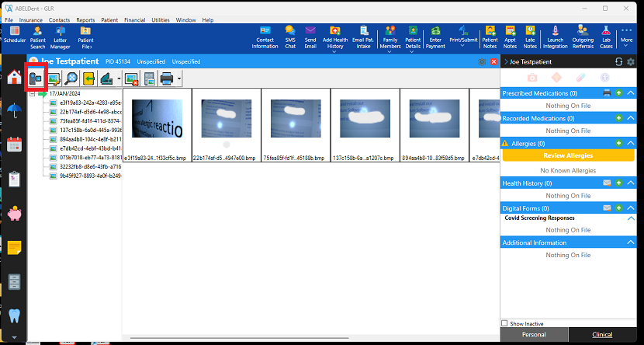Open the calendar sidebar icon
Image resolution: width=644 pixels, height=345 pixels.
pos(14,145)
